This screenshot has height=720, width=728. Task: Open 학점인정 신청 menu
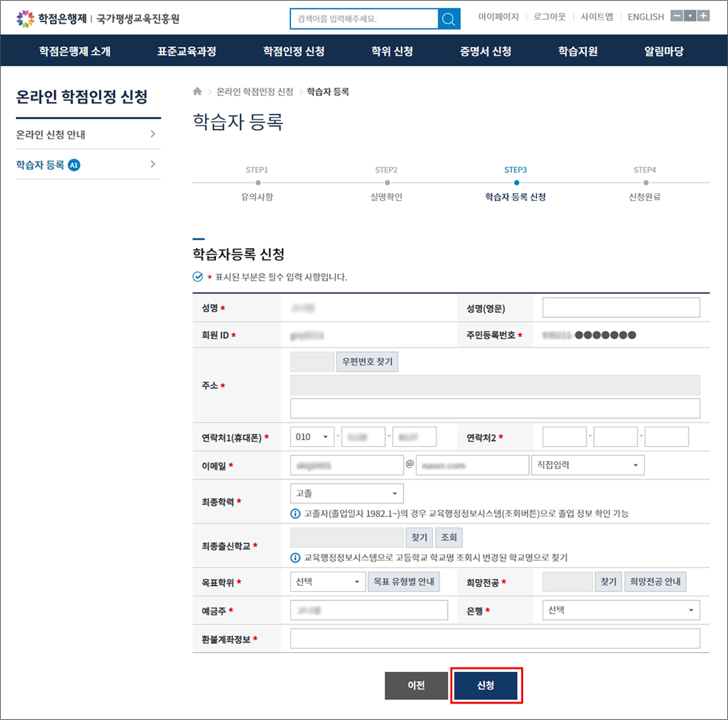click(x=294, y=51)
